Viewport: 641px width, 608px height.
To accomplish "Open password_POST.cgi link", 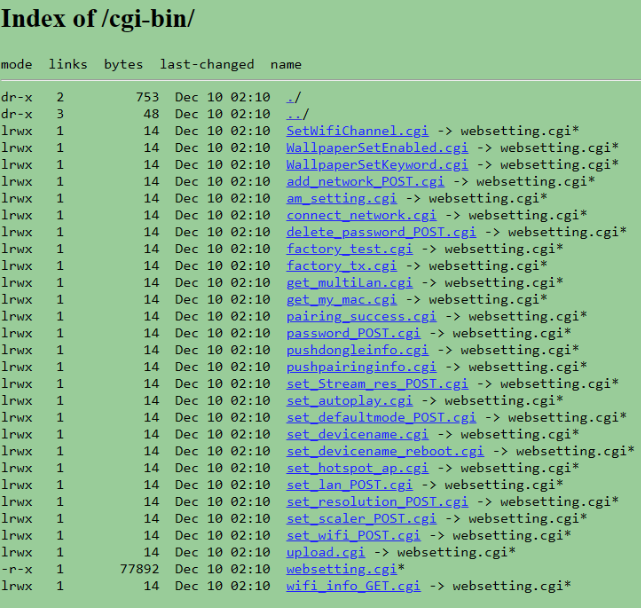I will click(353, 333).
